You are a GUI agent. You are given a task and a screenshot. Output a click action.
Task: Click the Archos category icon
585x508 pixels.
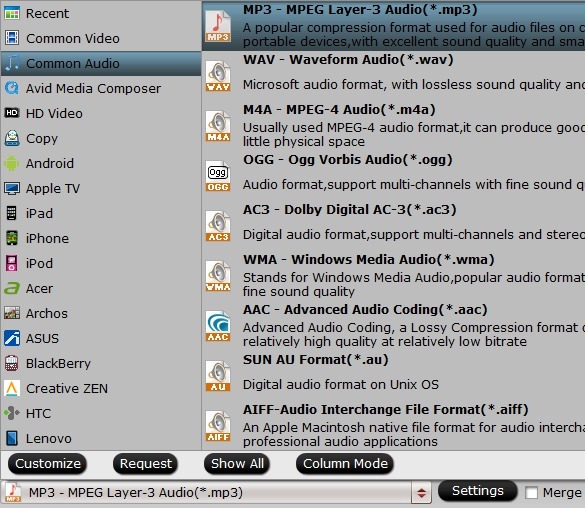(12, 313)
